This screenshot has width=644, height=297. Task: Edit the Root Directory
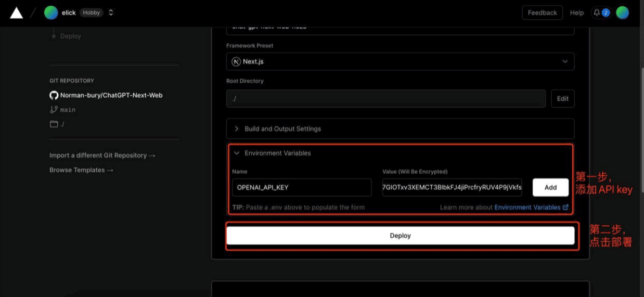[x=562, y=99]
